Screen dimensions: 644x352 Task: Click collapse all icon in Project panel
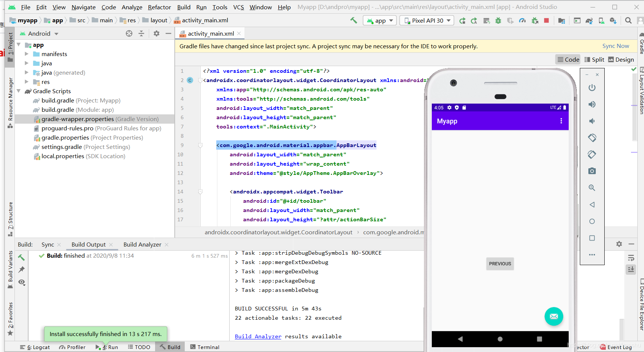pos(141,33)
